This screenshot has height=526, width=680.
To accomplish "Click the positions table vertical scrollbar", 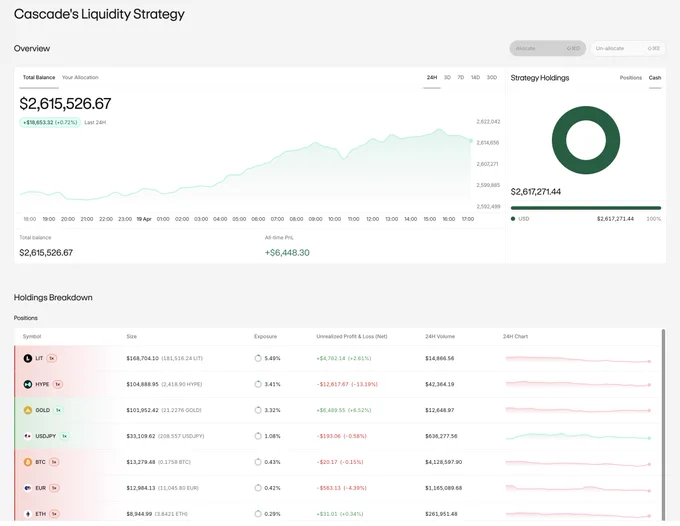I will coord(664,425).
